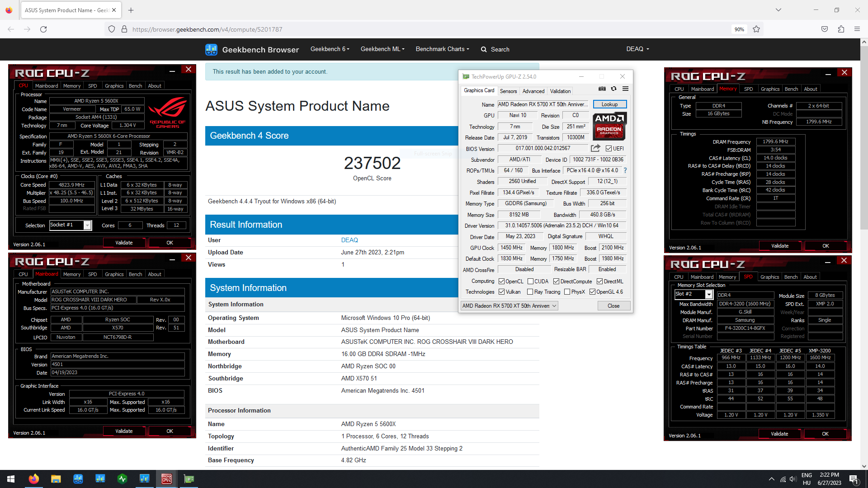Screen dimensions: 868x488
Task: Open the Firefox extensions puzzle icon
Action: tap(841, 29)
